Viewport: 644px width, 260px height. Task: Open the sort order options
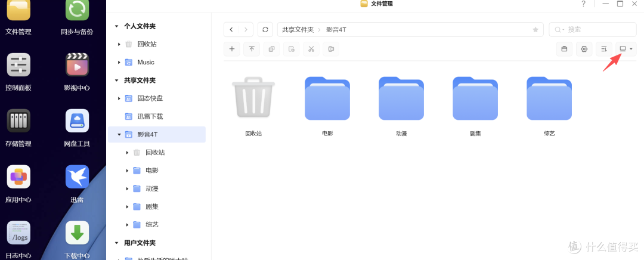coord(604,49)
